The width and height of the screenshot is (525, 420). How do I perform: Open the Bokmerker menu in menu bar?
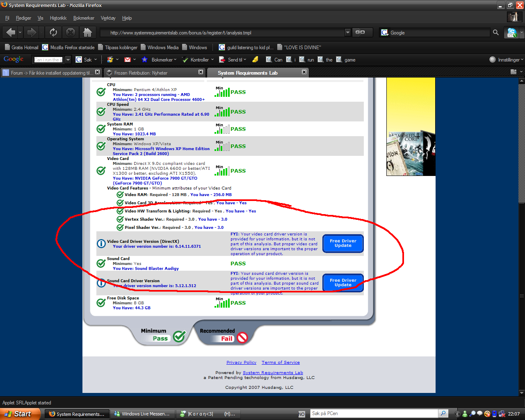[84, 18]
